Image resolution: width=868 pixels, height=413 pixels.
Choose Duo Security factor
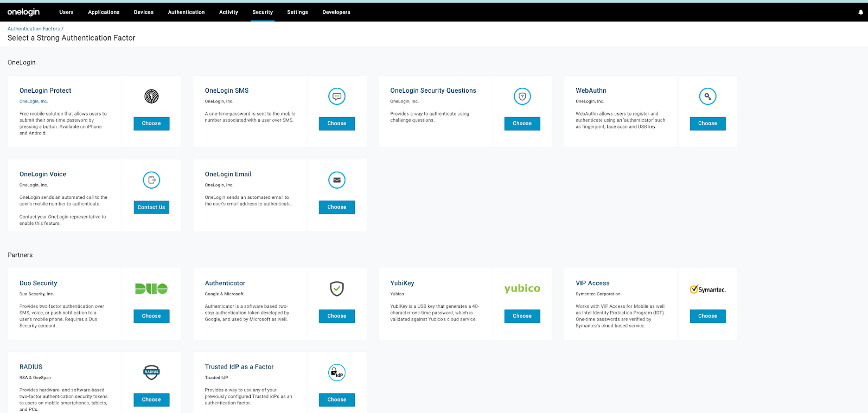tap(151, 316)
